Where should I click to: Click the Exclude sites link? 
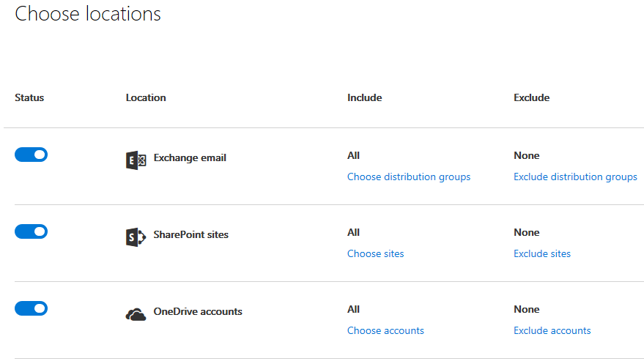click(542, 254)
